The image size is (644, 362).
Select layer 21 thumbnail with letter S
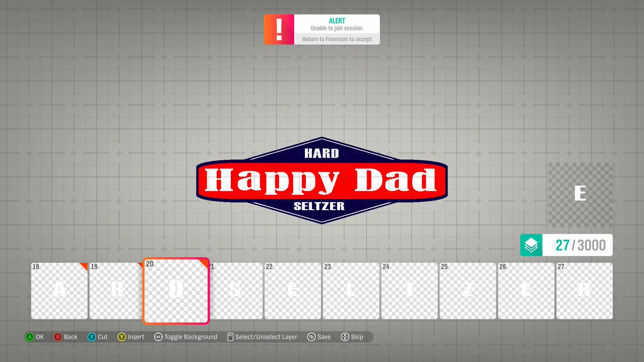pyautogui.click(x=236, y=291)
